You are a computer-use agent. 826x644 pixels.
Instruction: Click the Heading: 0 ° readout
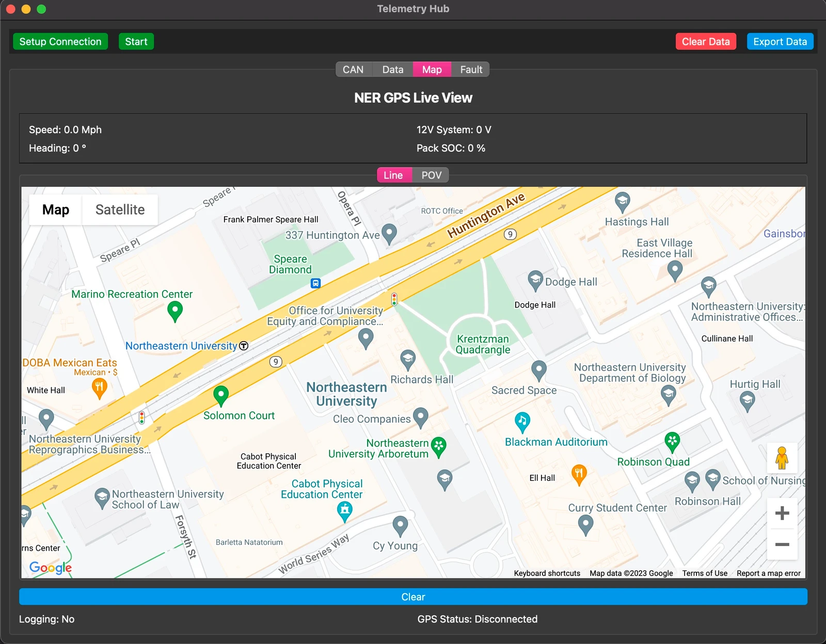tap(57, 148)
